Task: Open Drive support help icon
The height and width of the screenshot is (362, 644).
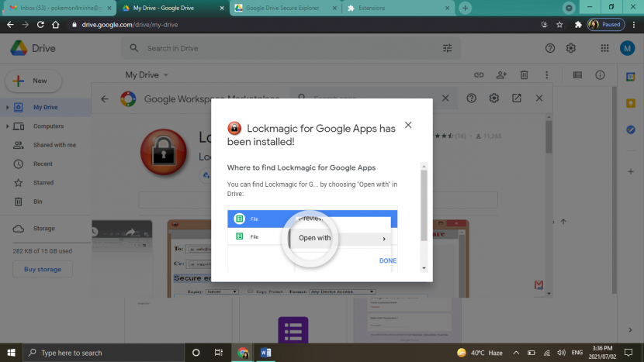Action: pos(550,48)
